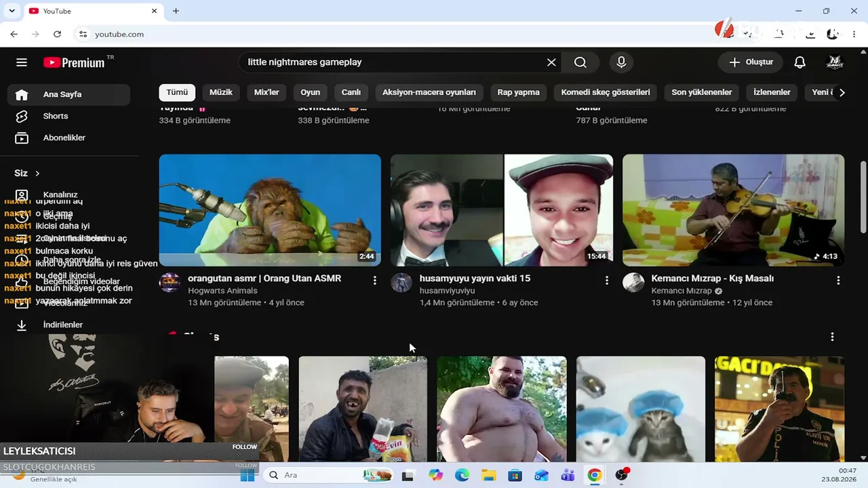
Task: Go to YouTube Premium home logo
Action: (75, 62)
